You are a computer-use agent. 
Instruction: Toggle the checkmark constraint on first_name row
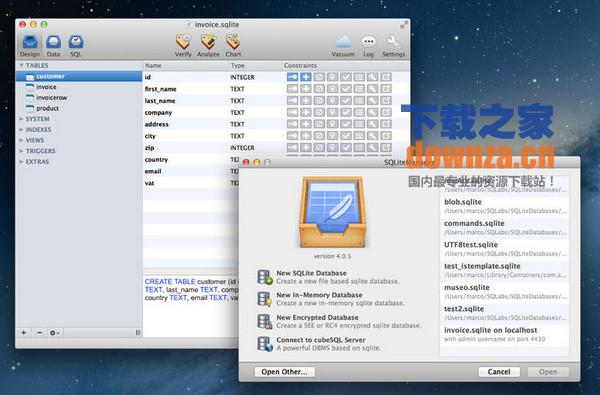click(346, 89)
